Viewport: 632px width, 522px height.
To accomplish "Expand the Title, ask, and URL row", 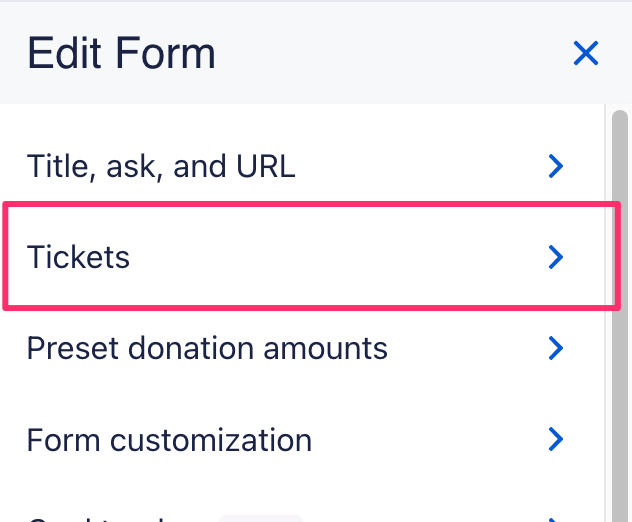I will 300,166.
